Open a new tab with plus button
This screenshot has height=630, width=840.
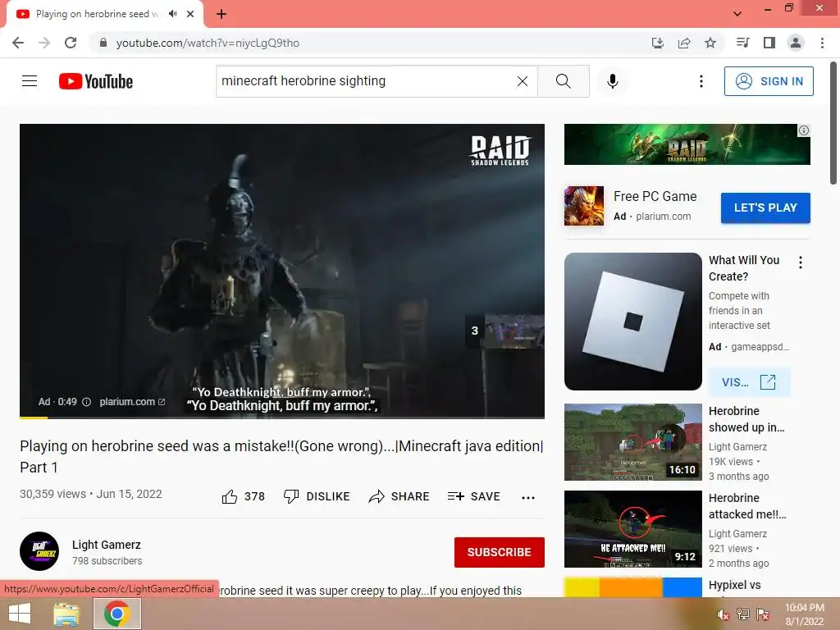221,14
